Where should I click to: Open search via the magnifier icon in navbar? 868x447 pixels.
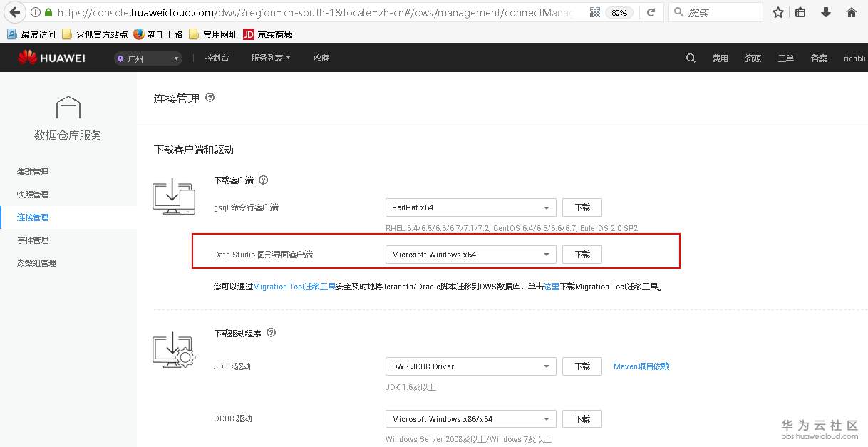[x=690, y=58]
